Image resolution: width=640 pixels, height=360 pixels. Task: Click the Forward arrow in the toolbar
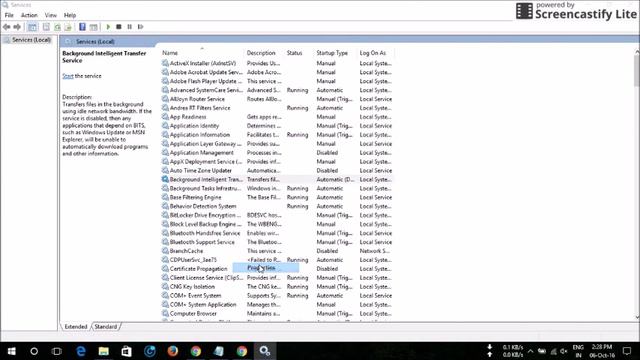pos(17,27)
